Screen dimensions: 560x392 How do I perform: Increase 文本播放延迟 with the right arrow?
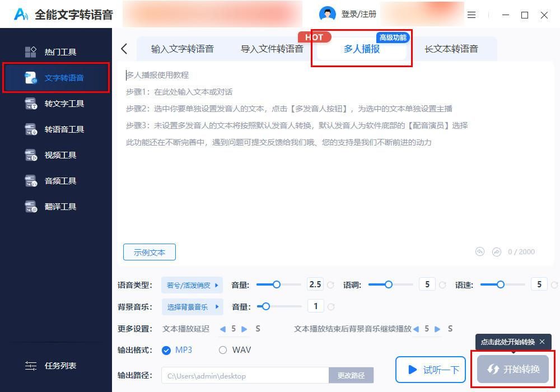(x=244, y=329)
